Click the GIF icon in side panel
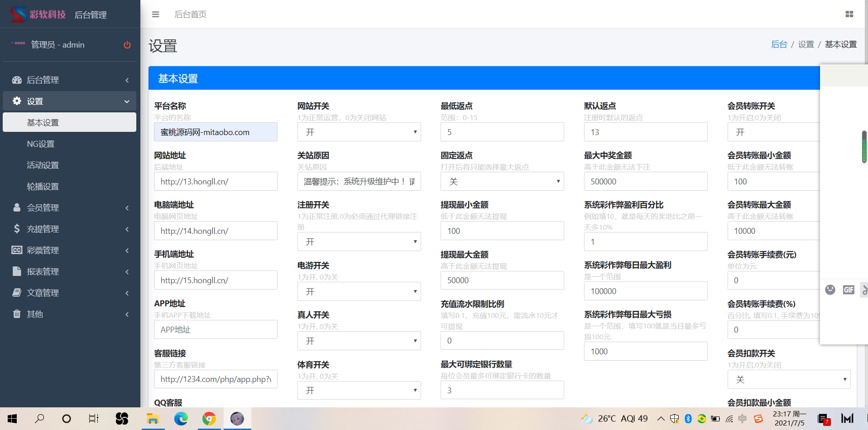The height and width of the screenshot is (430, 868). click(848, 290)
